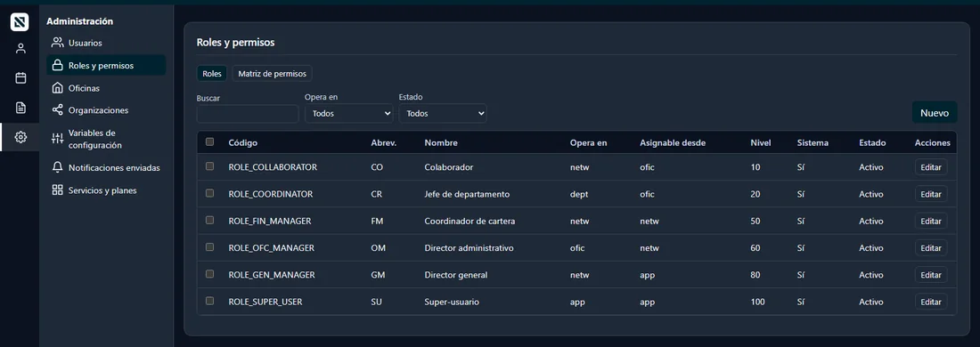
Task: Open the document icon in the rail
Action: (x=20, y=108)
